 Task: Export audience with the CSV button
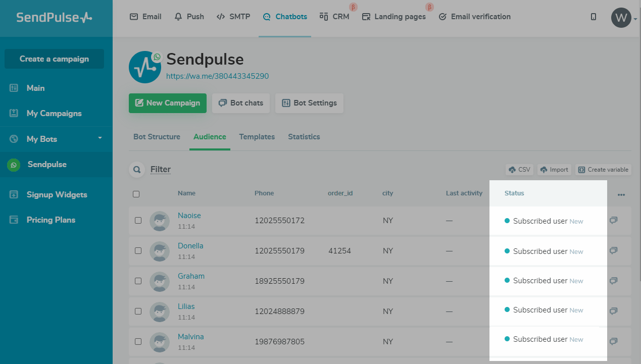pos(519,170)
